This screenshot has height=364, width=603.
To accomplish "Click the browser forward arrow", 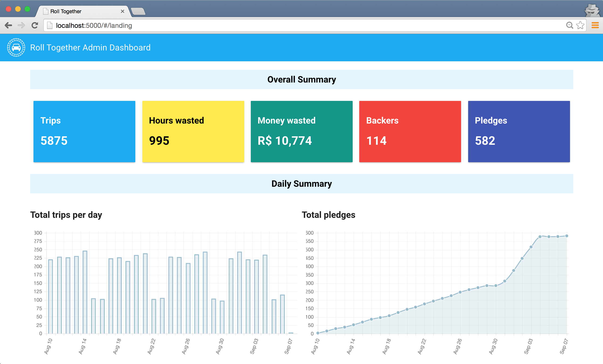I will click(x=21, y=25).
